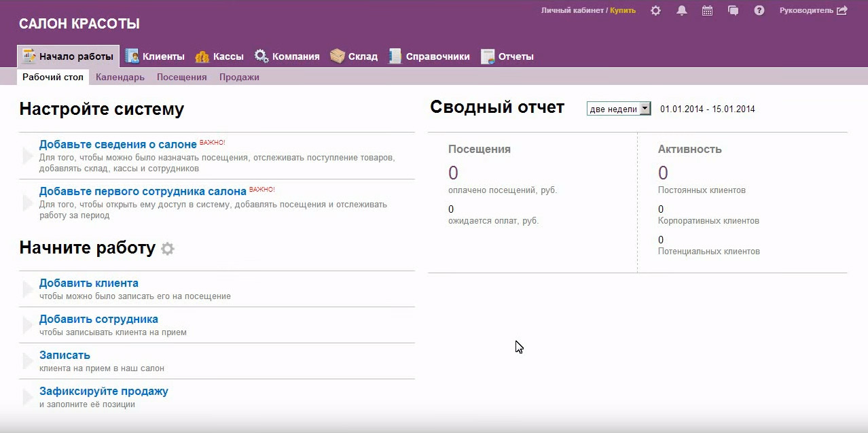
Task: Go to the Продажи sub-tab
Action: point(239,77)
